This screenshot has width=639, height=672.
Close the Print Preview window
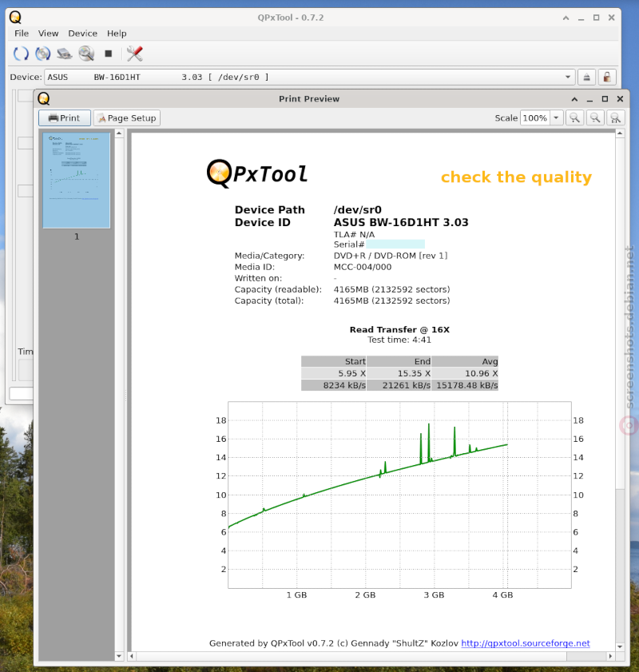[x=620, y=99]
